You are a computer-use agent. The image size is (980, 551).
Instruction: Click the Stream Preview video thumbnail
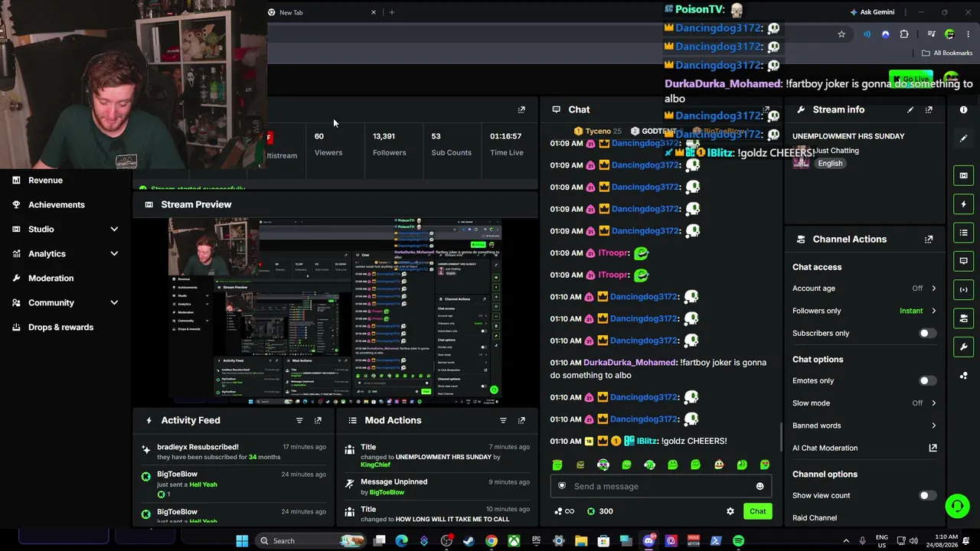335,311
